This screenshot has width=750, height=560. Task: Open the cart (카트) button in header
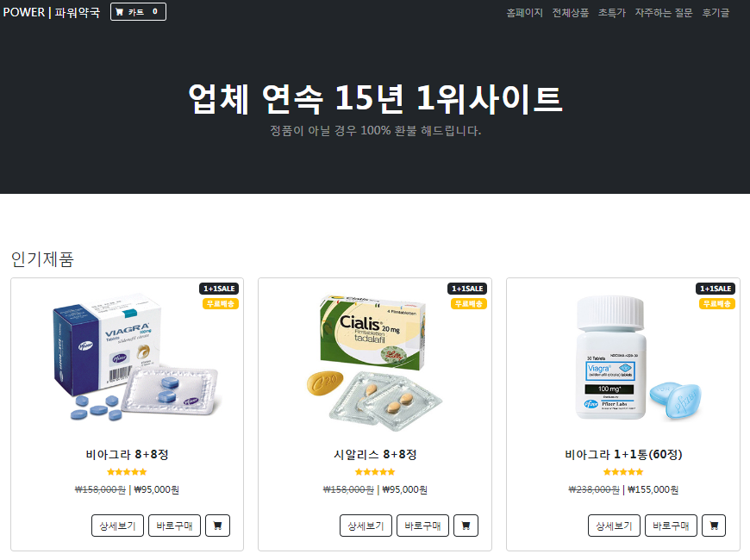point(138,12)
